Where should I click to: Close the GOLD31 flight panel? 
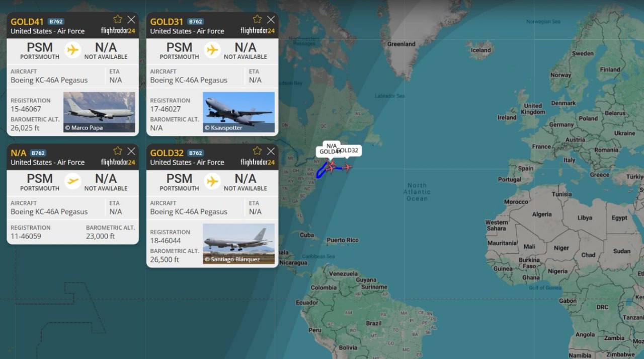pyautogui.click(x=271, y=19)
